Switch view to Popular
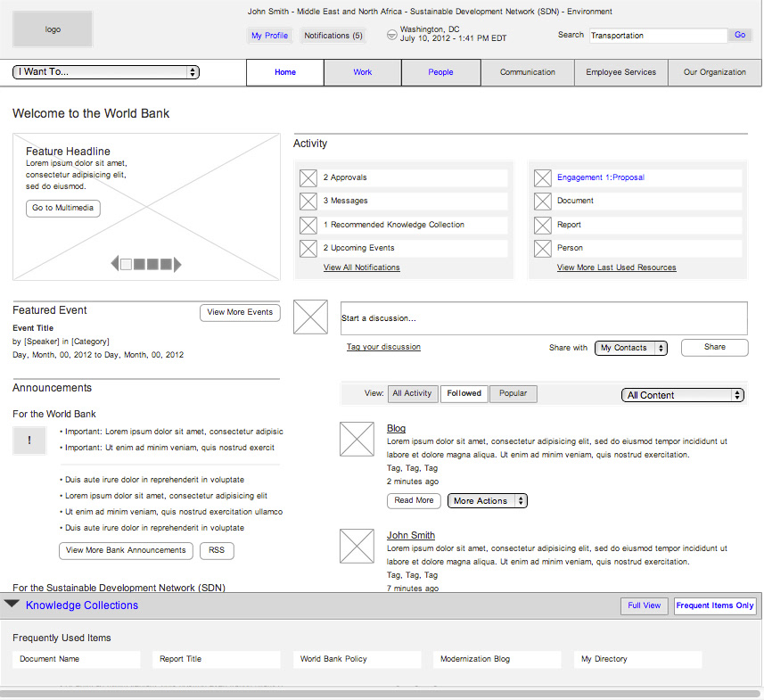The image size is (764, 700). pos(513,393)
